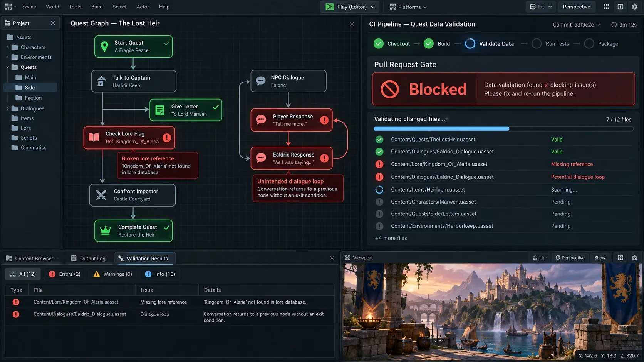The image size is (644, 362).
Task: Click the letter icon on Give Letter node
Action: pos(159,110)
